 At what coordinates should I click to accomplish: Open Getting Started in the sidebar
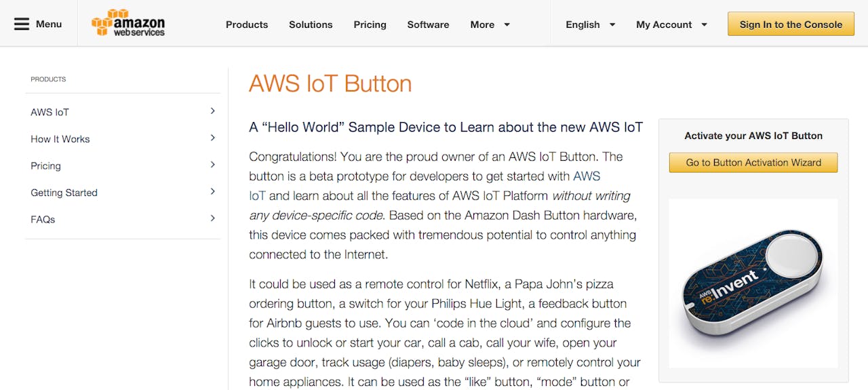tap(64, 193)
